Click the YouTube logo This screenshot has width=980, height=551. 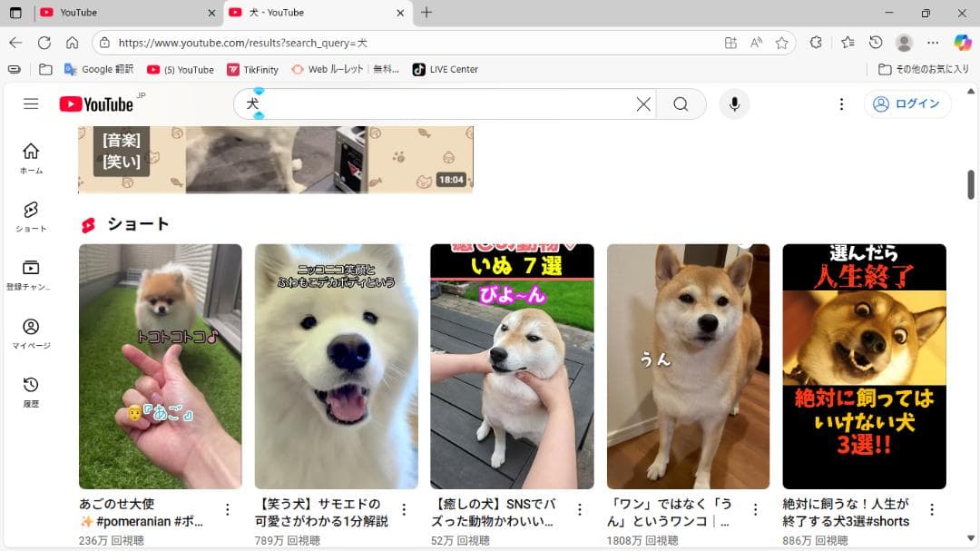pos(96,104)
